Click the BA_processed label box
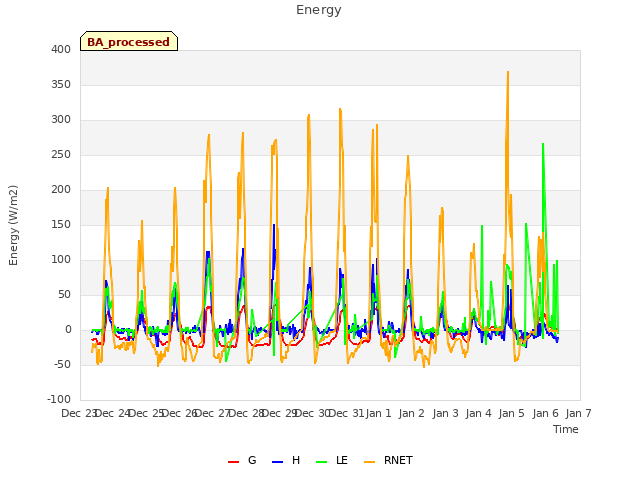640x480 pixels. 129,41
